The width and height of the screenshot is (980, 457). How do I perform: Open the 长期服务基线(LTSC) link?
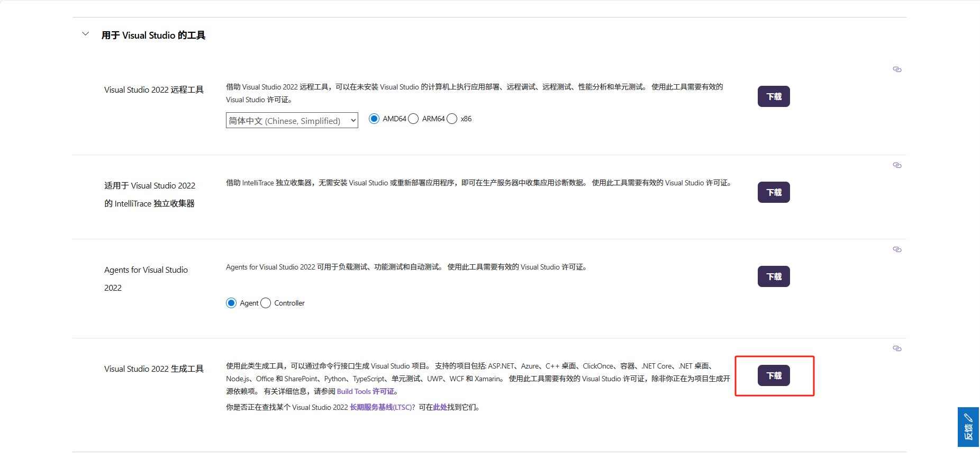(x=380, y=407)
